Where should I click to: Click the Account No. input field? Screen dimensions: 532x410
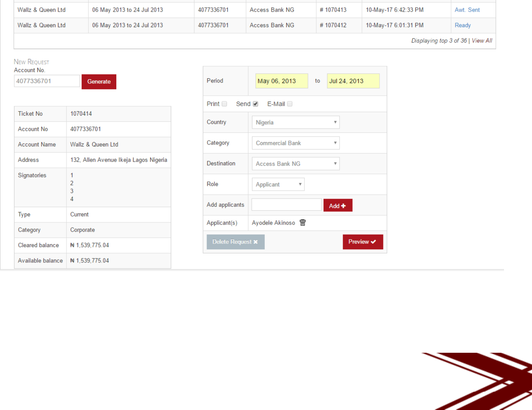[x=47, y=81]
